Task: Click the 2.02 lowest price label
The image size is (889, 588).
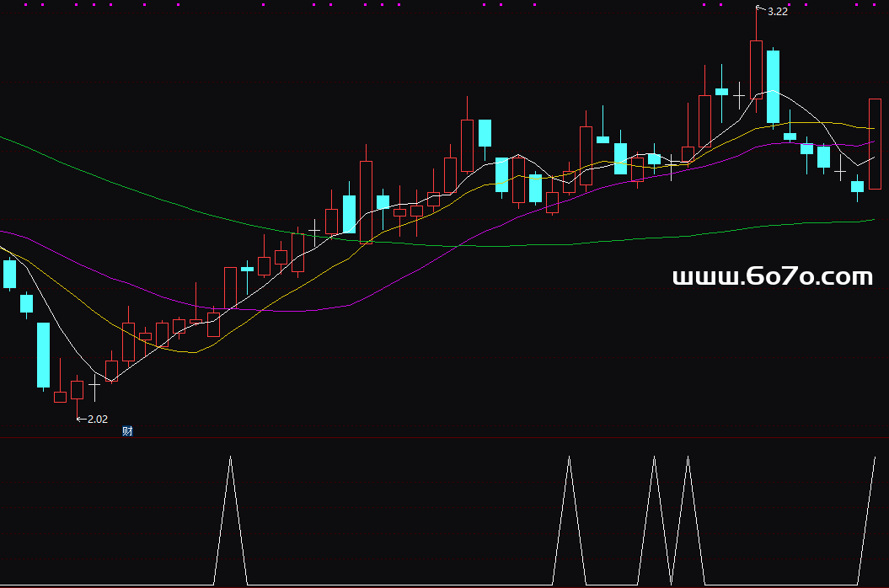Action: (x=97, y=419)
